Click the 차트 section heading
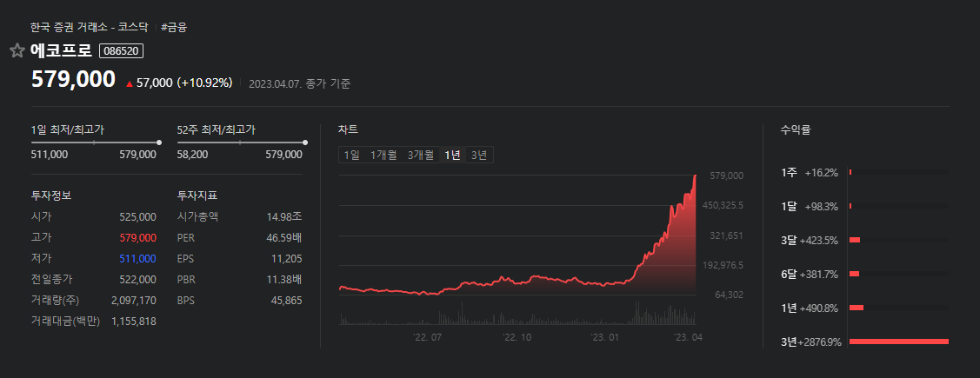Image resolution: width=980 pixels, height=378 pixels. click(348, 130)
